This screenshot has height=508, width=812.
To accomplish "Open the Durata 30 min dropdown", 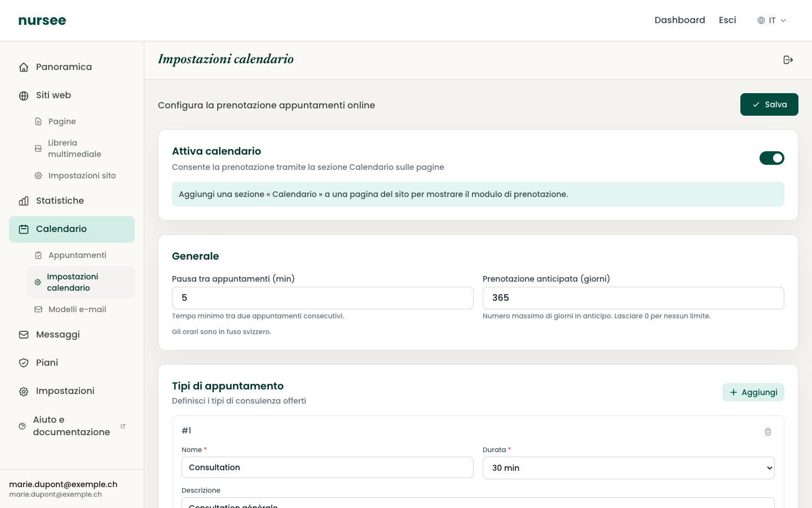I will (x=629, y=468).
